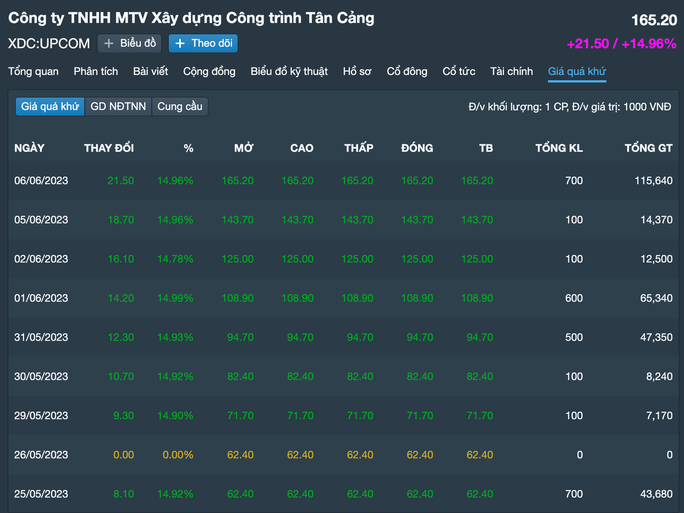This screenshot has width=684, height=513.
Task: Select the 29/05/2023 date cell
Action: point(41,416)
